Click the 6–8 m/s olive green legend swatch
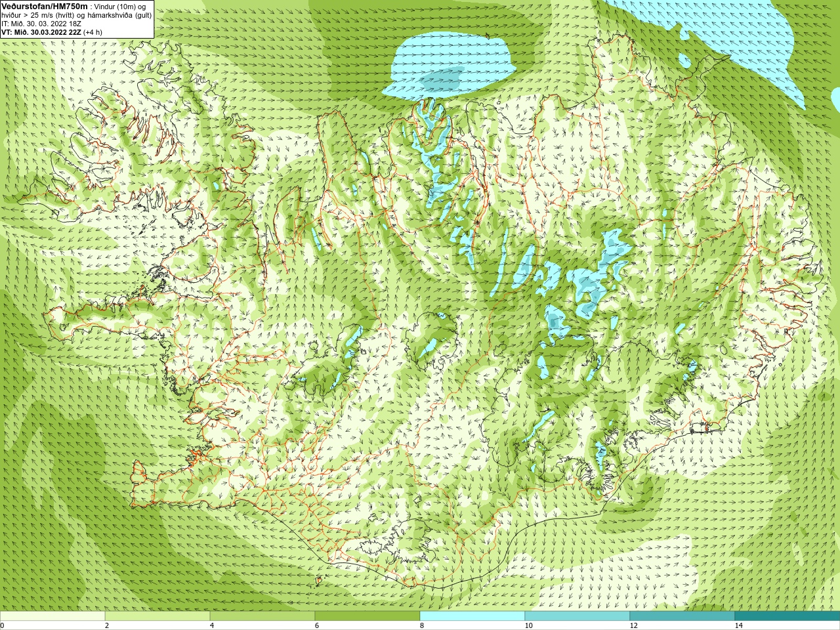The width and height of the screenshot is (840, 630). pyautogui.click(x=367, y=616)
